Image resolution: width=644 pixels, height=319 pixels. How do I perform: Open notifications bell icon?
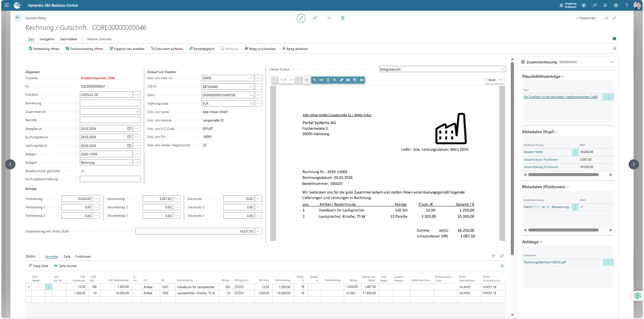tap(605, 5)
